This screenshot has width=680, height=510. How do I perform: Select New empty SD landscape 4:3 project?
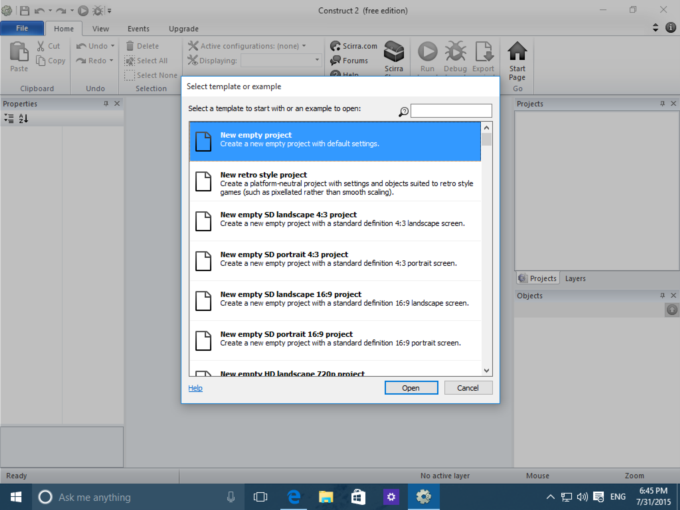click(335, 221)
